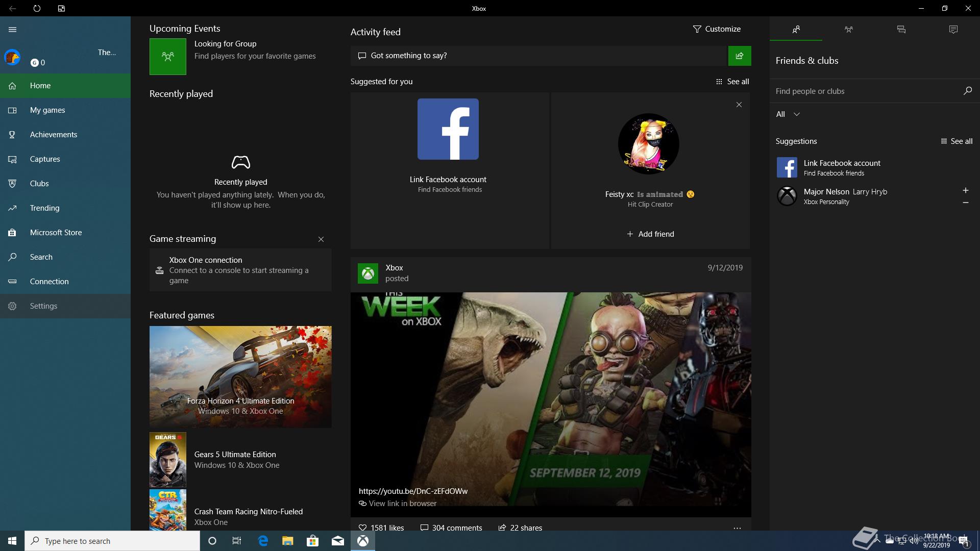
Task: Open Major Nelson suggestion avatar
Action: 787,196
